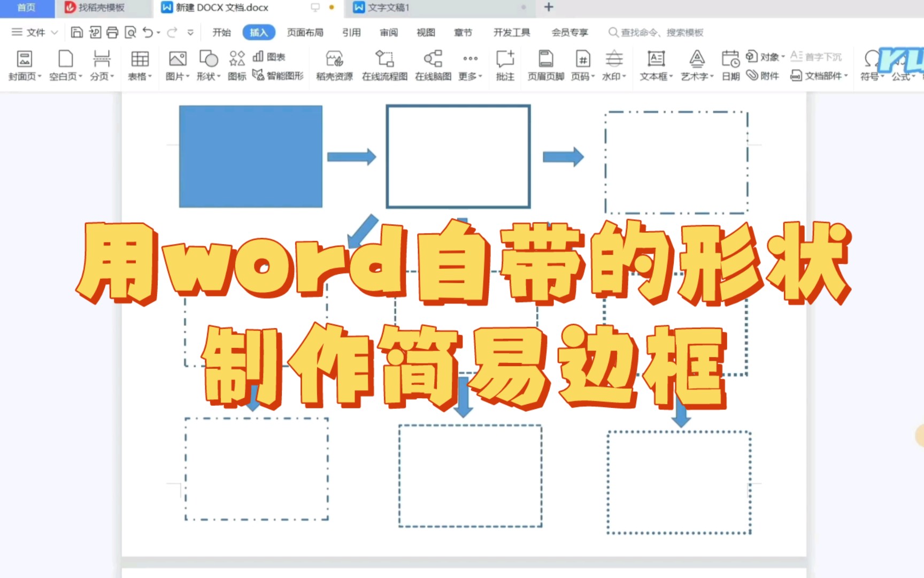Expand the undo history dropdown arrow
The width and height of the screenshot is (924, 578).
coord(158,33)
